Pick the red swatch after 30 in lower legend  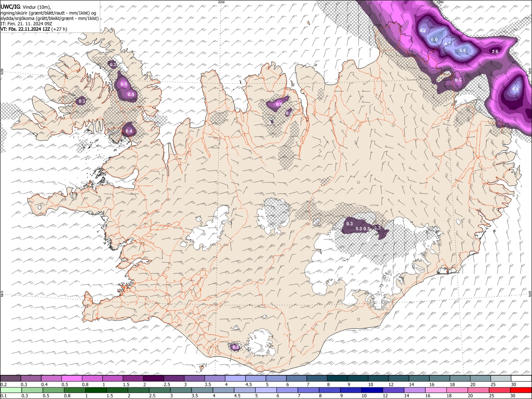tap(521, 390)
